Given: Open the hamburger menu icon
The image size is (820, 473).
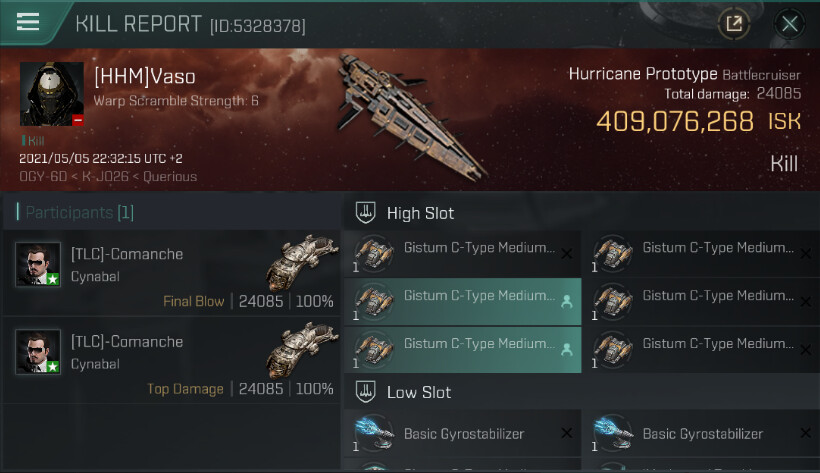Looking at the screenshot, I should click(28, 22).
